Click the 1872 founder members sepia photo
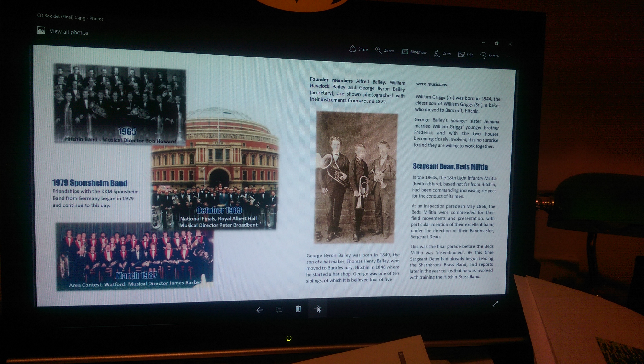Viewport: 644px width, 364px height. [x=355, y=177]
